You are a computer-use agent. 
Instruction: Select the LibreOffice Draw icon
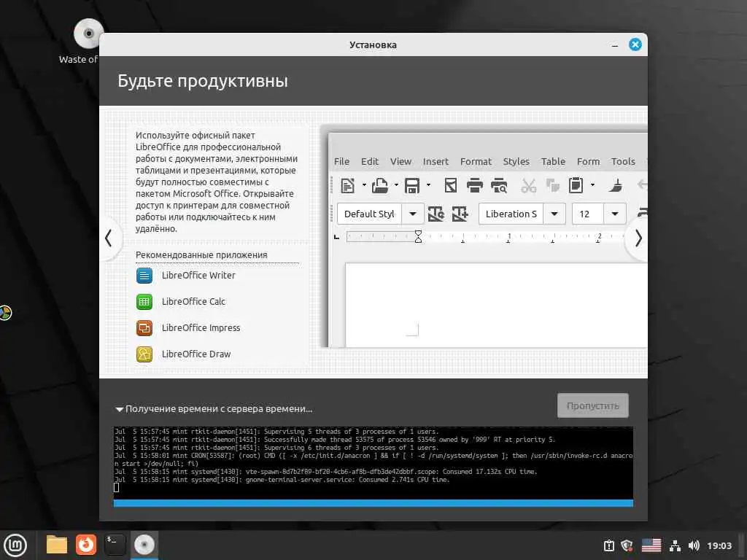[x=144, y=354]
